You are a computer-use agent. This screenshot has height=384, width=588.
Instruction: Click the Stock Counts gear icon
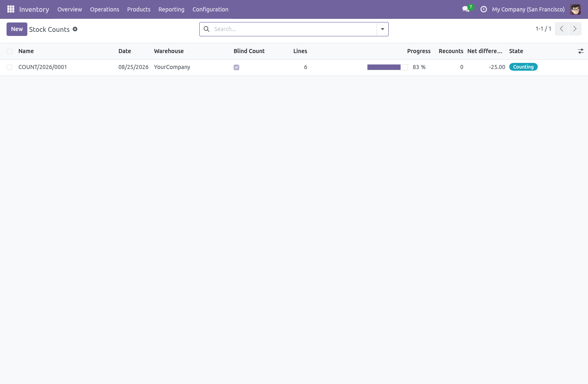tap(75, 29)
